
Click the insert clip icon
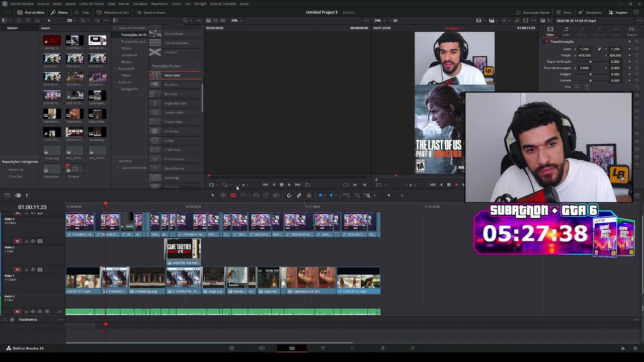click(256, 195)
